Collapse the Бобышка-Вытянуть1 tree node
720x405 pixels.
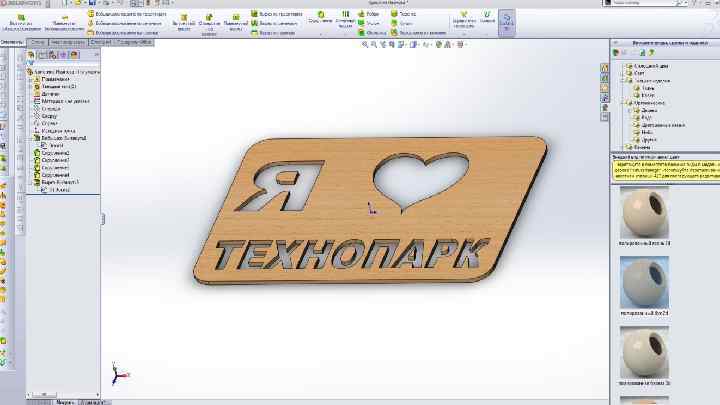coord(30,138)
